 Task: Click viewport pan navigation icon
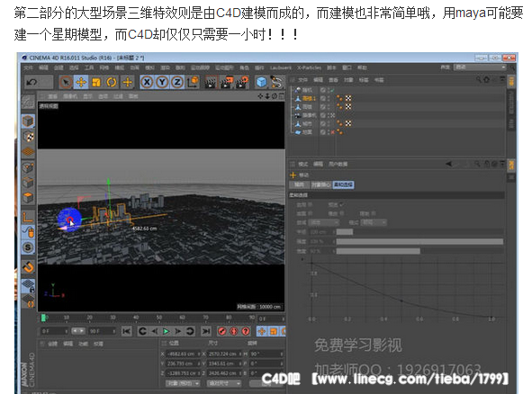(x=260, y=96)
